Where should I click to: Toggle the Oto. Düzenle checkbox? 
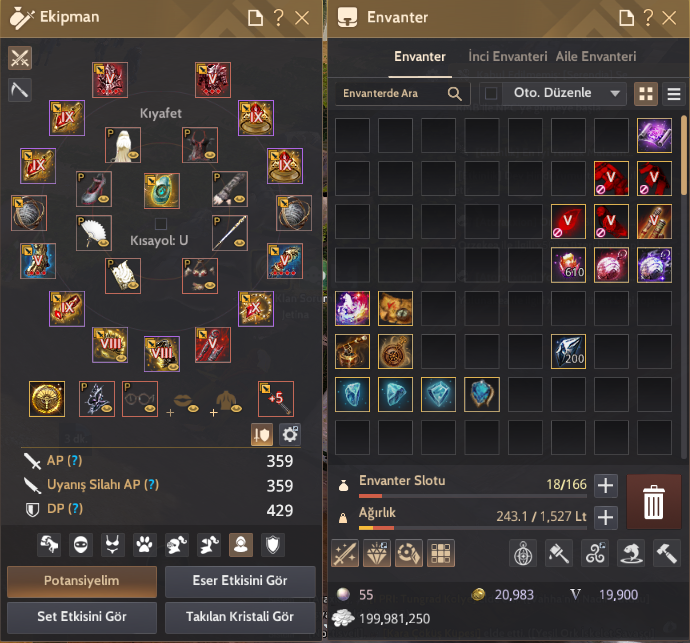tap(491, 93)
